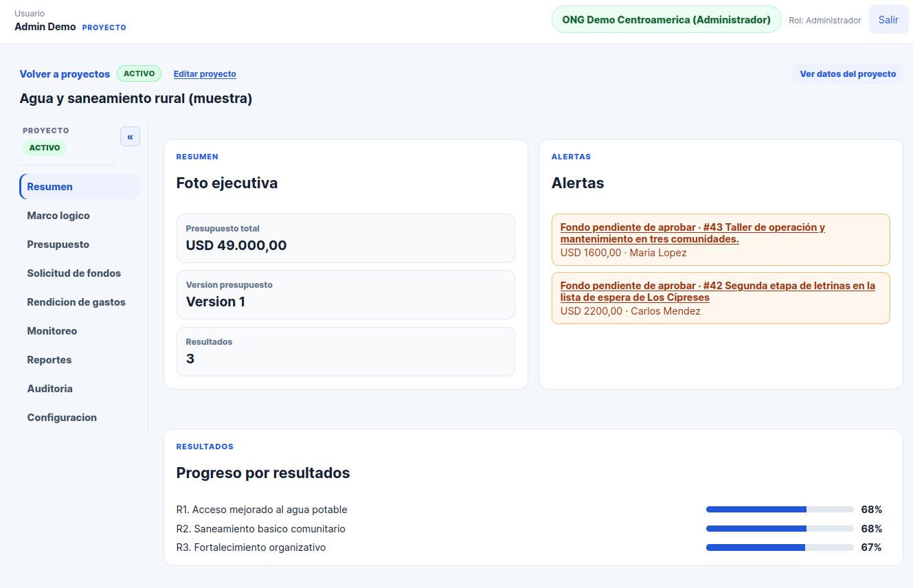Click the ONG Demo Centroamerica organization badge
This screenshot has height=588, width=913.
[666, 20]
